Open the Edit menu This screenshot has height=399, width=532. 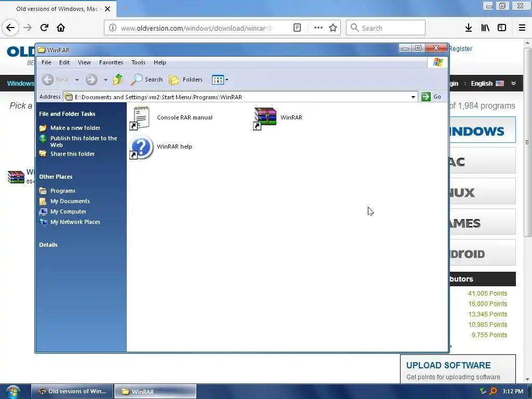[64, 62]
